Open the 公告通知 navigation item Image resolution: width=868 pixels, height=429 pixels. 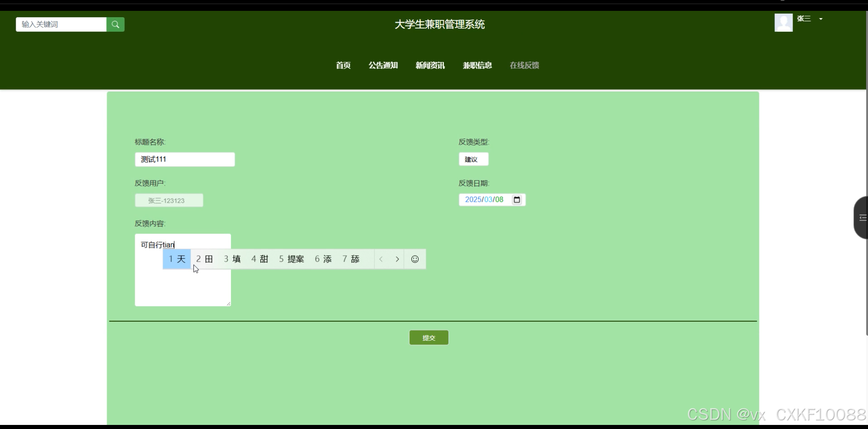pyautogui.click(x=383, y=65)
